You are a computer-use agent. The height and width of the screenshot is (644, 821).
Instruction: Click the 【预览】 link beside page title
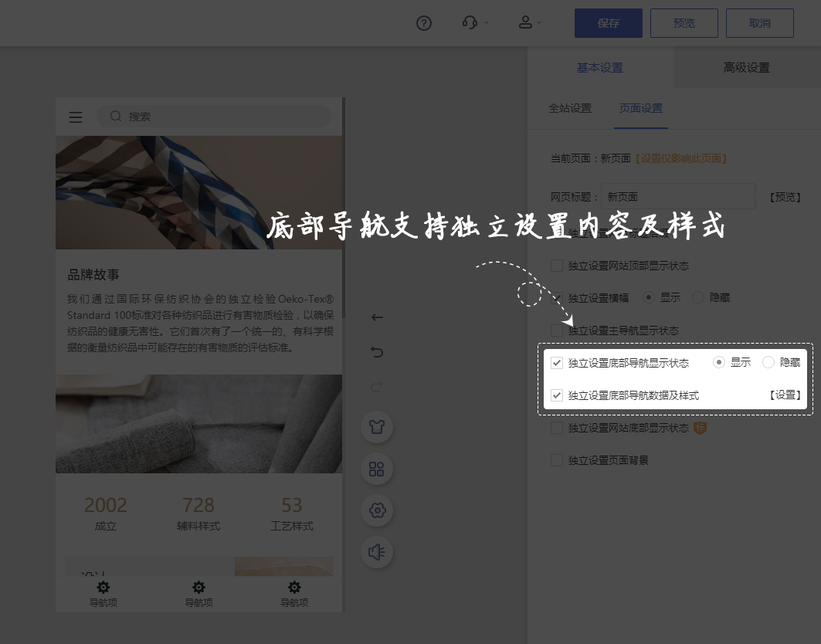785,197
